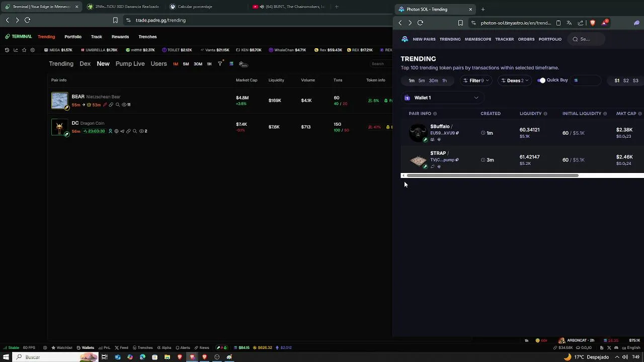Copy the $TRAP contract address icon
Image resolution: width=644 pixels, height=362 pixels.
(x=457, y=160)
